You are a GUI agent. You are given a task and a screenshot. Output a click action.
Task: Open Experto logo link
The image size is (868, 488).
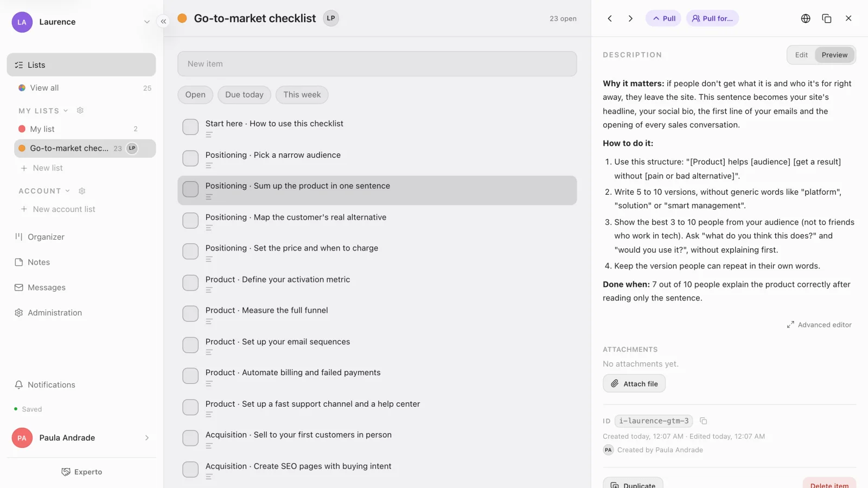pos(81,472)
